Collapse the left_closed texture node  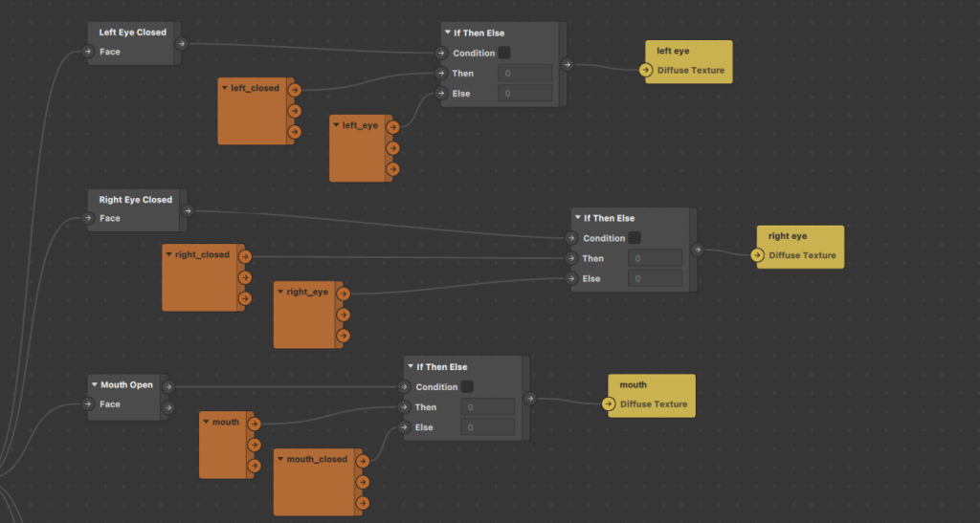[x=224, y=88]
